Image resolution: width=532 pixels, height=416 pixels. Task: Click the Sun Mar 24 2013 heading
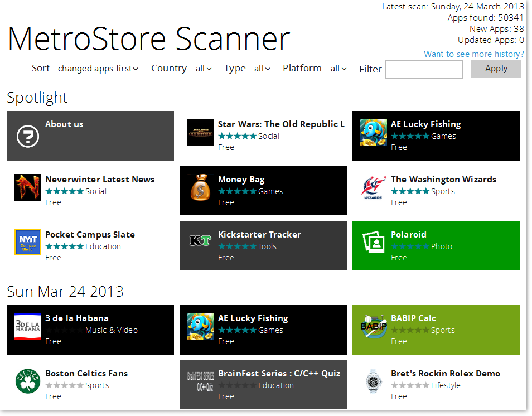65,292
